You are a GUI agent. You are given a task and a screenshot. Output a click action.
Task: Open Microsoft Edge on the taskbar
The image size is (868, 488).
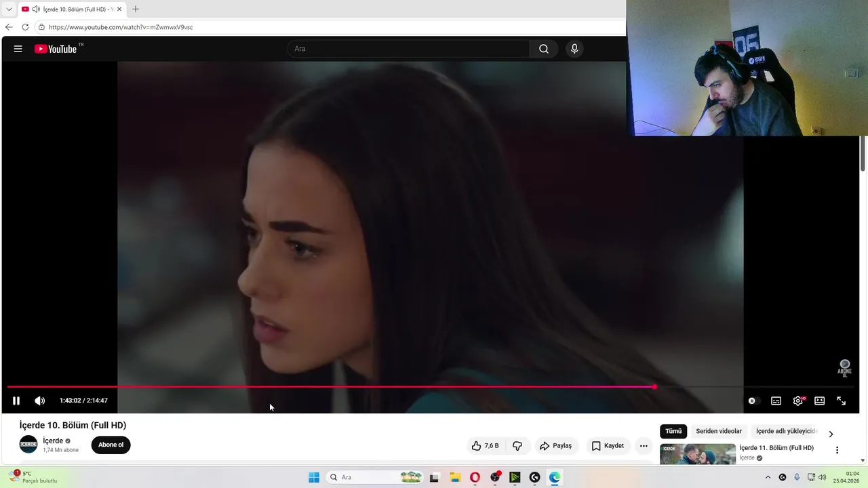(x=555, y=477)
